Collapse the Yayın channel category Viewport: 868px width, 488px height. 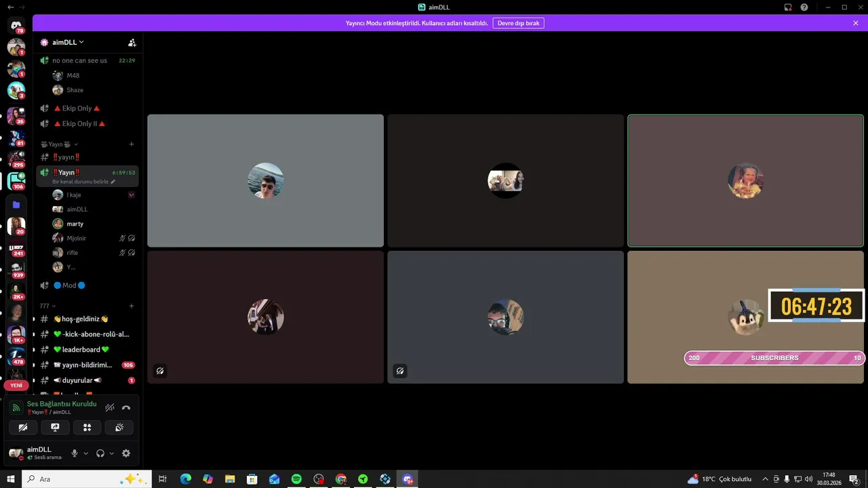[60, 144]
